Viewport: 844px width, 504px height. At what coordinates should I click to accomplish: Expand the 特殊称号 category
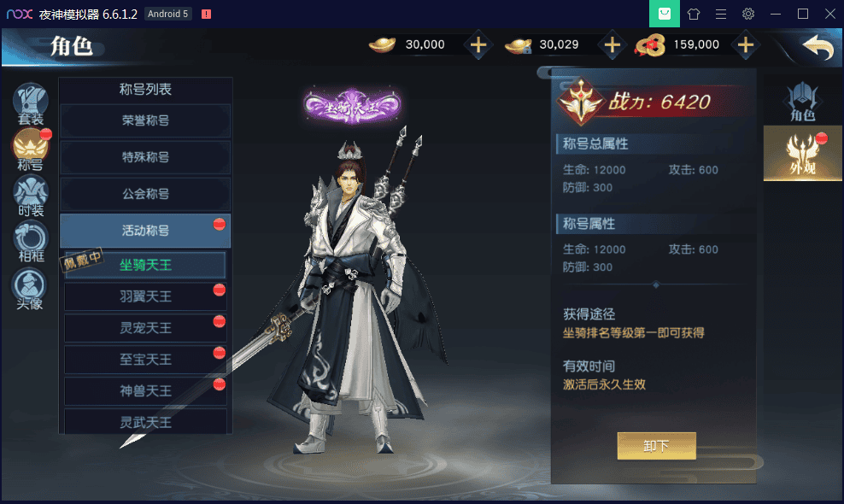click(145, 157)
